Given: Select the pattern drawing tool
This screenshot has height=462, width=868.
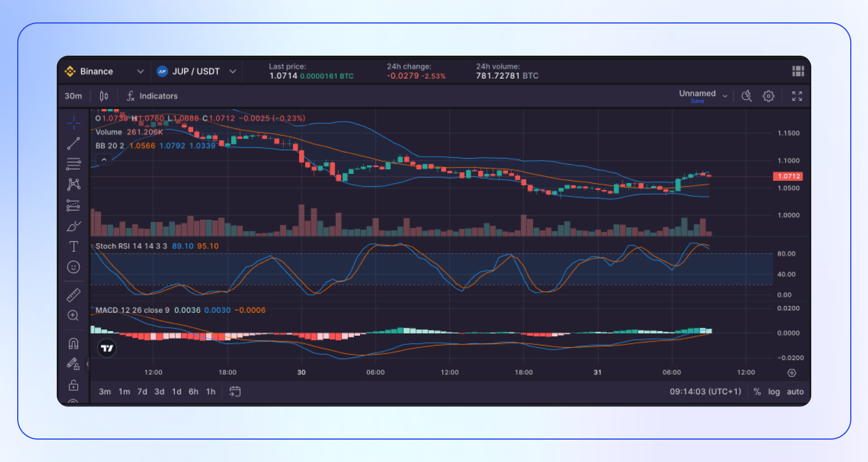Looking at the screenshot, I should click(x=73, y=184).
